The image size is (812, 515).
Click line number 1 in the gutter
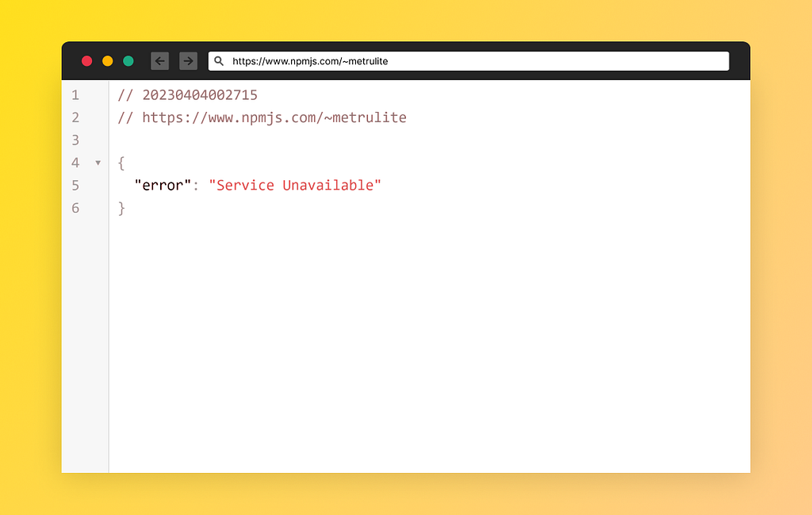[x=75, y=94]
